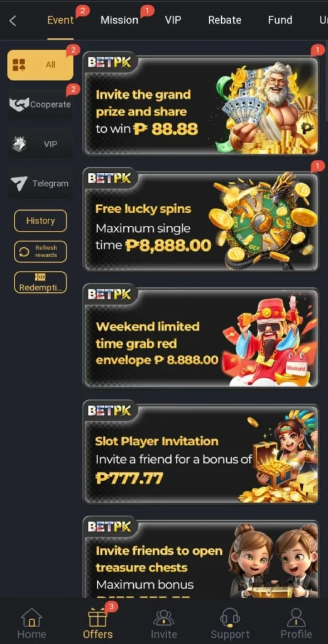Open the Support headset icon
Screen dimensions: 328x644
click(230, 618)
